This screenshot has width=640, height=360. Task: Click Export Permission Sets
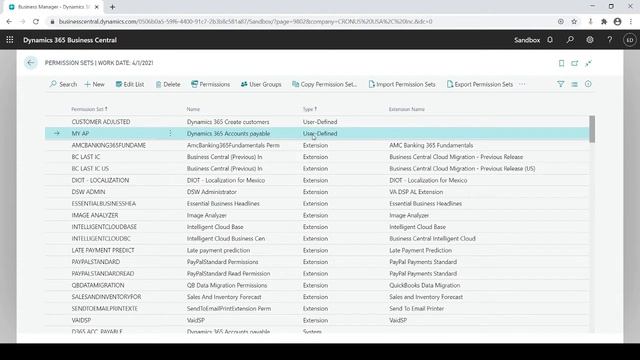480,84
